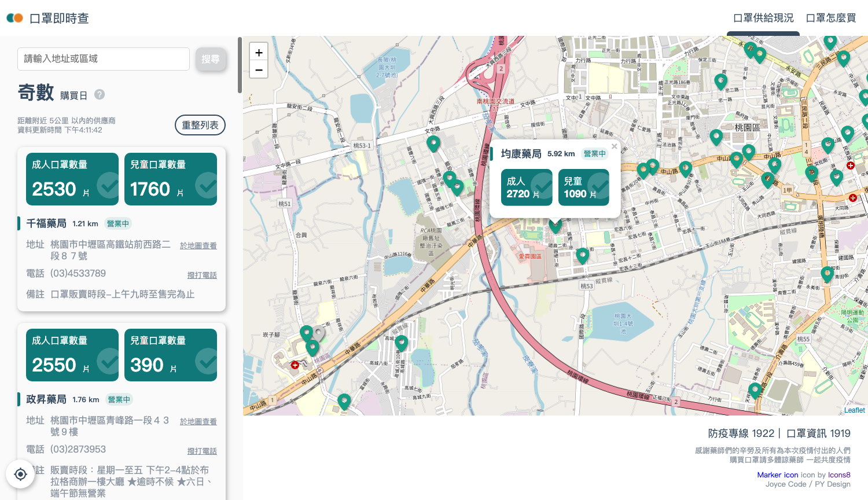Image resolution: width=868 pixels, height=500 pixels.
Task: Open the 購買日 help question icon
Action: (x=100, y=94)
